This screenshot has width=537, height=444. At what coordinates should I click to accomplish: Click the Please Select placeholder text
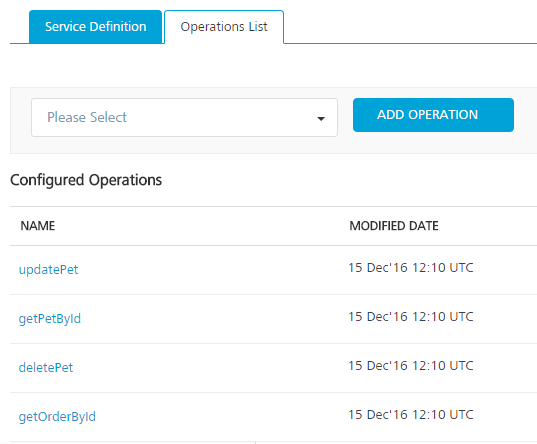87,118
